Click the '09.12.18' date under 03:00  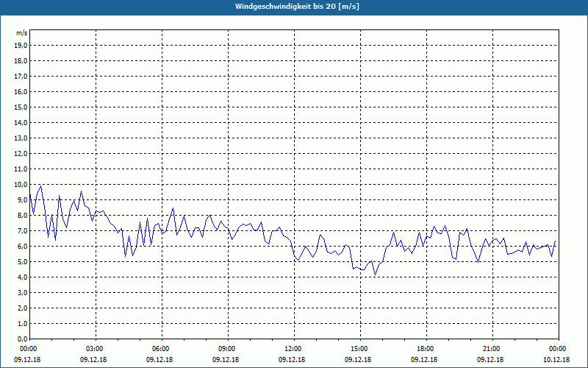coord(93,359)
